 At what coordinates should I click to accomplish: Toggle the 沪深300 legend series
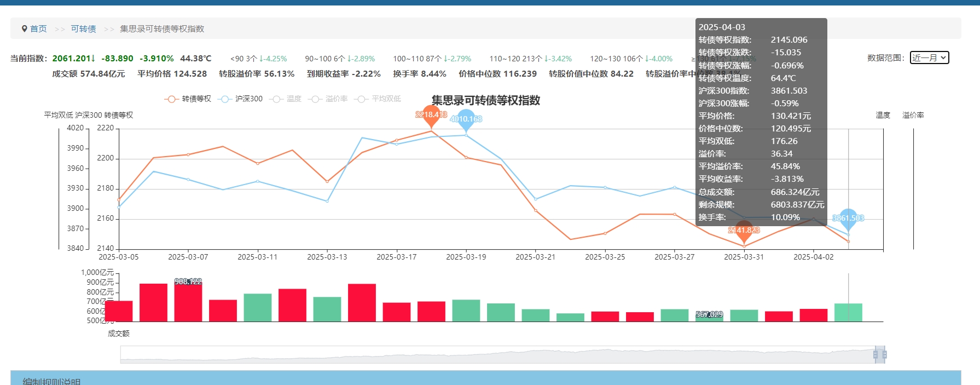(240, 99)
